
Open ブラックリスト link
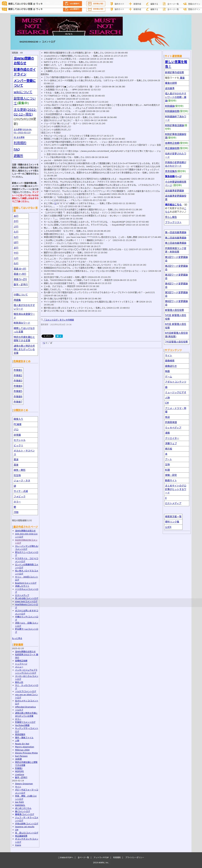(x=173, y=222)
